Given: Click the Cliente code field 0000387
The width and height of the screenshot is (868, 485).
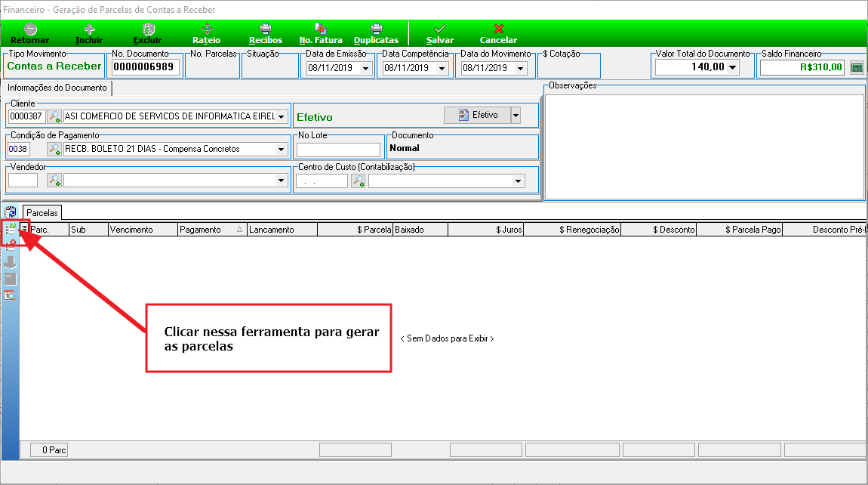Looking at the screenshot, I should click(26, 116).
